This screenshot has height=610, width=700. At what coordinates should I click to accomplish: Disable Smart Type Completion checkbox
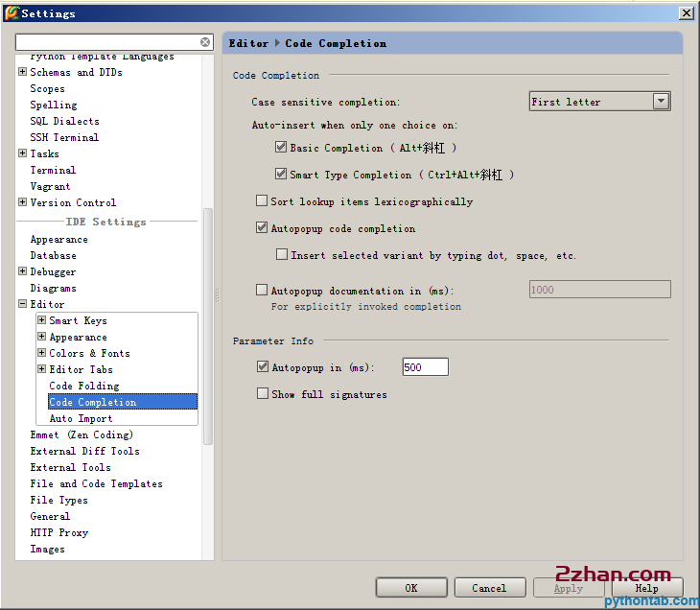[281, 175]
